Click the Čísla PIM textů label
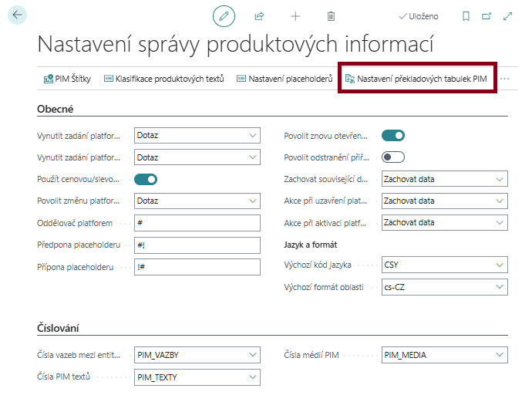The height and width of the screenshot is (402, 532). tap(63, 377)
